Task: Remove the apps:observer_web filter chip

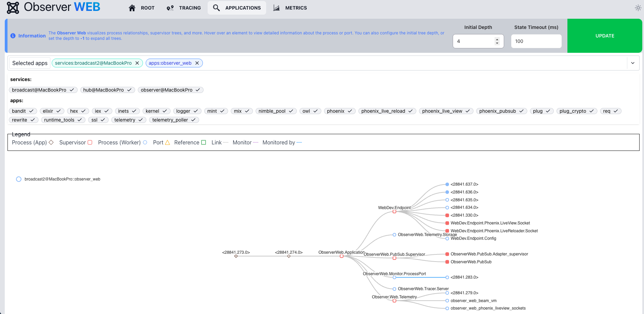Action: point(197,63)
